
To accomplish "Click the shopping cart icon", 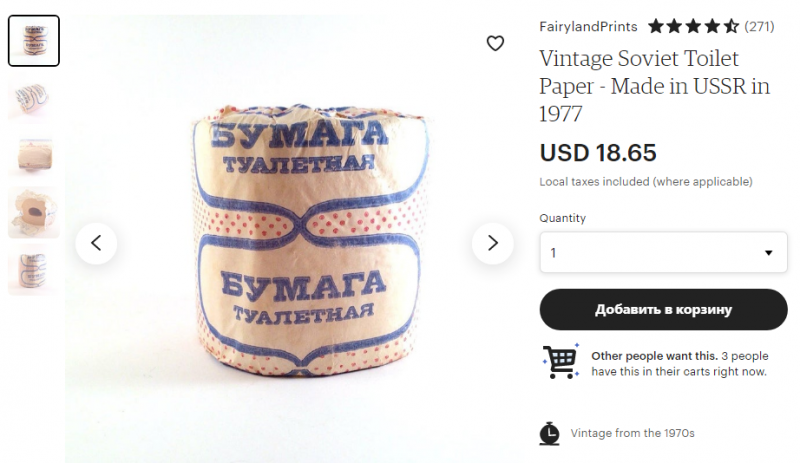I will (x=561, y=361).
